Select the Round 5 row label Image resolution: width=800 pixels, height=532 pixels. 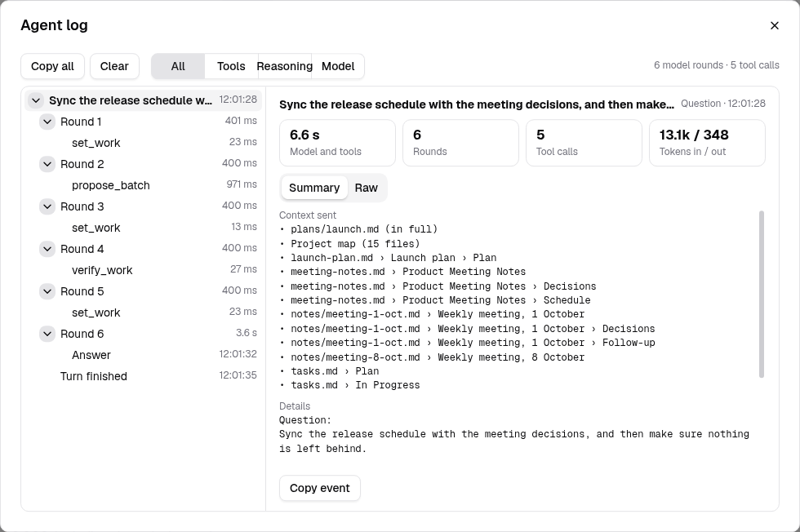point(82,291)
